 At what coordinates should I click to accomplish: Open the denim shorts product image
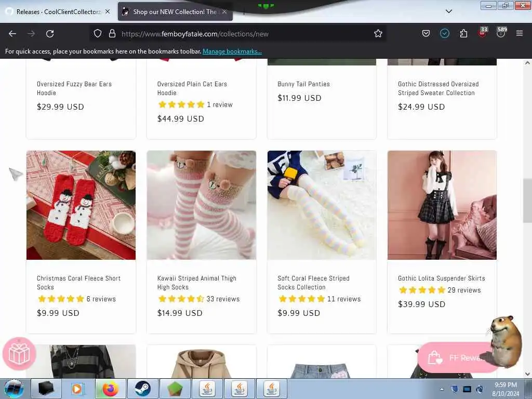click(x=322, y=362)
